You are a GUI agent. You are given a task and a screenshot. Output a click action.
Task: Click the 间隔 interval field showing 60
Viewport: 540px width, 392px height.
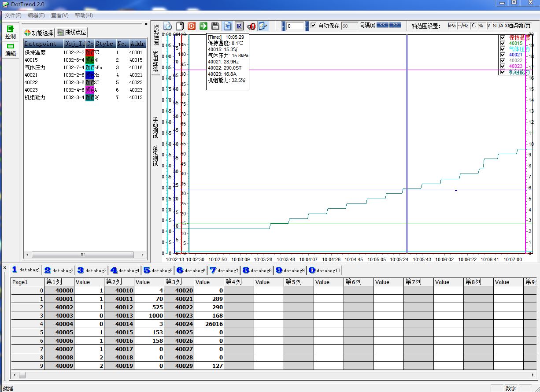pyautogui.click(x=350, y=26)
